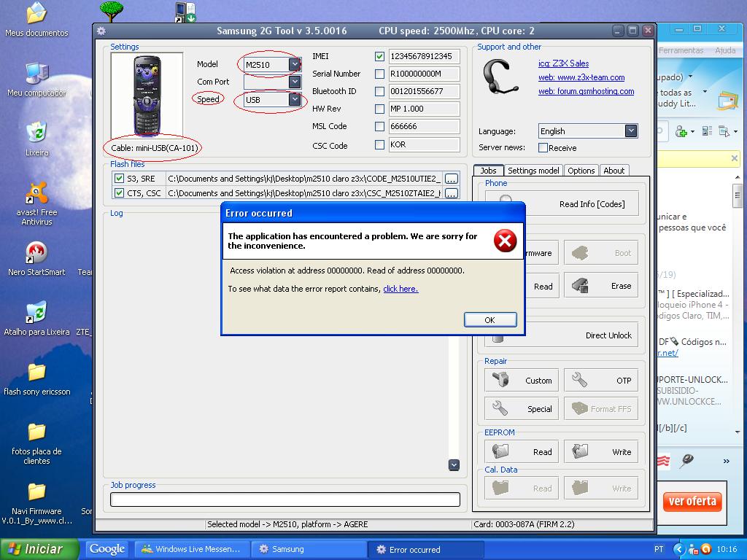The height and width of the screenshot is (560, 747).
Task: Click the Direct Unlock button
Action: [x=562, y=335]
